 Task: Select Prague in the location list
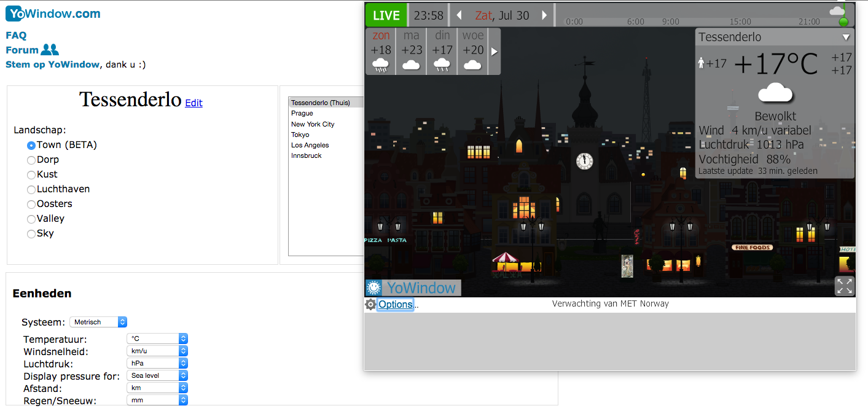(x=302, y=114)
